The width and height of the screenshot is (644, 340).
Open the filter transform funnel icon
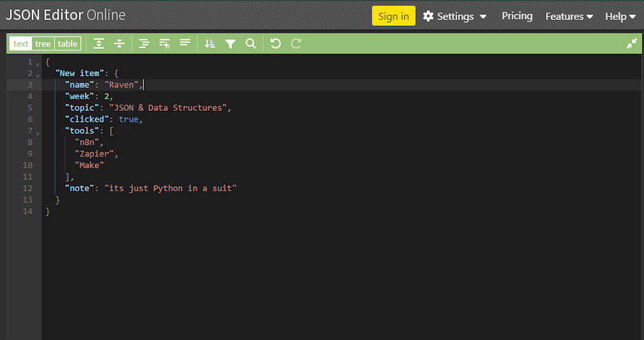(231, 43)
